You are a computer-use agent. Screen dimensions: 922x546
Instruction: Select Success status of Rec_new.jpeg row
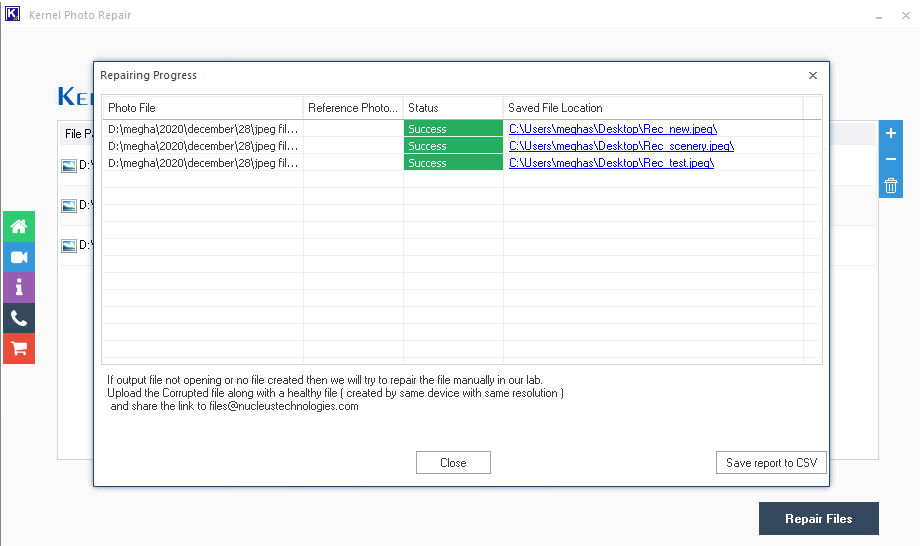coord(453,129)
